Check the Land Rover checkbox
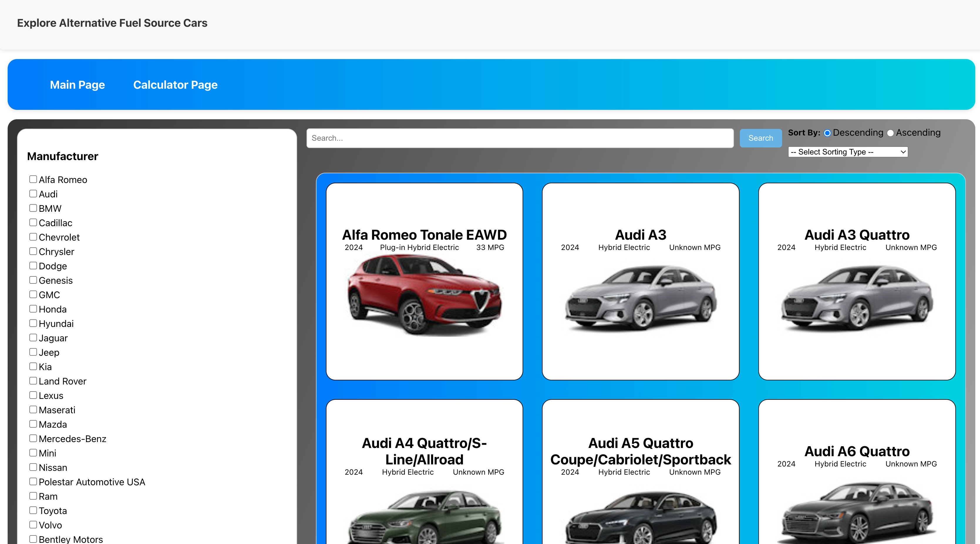980x544 pixels. (x=33, y=381)
